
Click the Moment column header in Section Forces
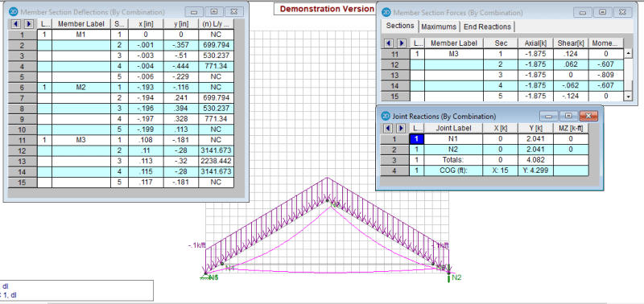[606, 43]
